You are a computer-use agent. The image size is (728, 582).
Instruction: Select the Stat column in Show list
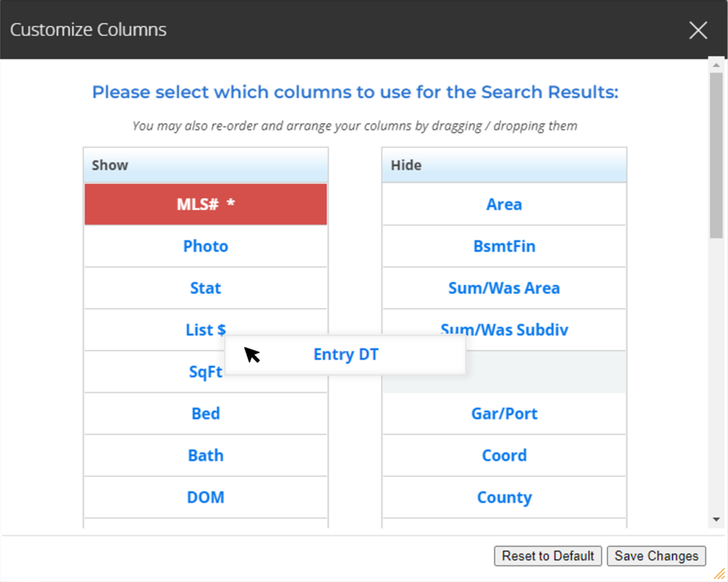pos(205,288)
